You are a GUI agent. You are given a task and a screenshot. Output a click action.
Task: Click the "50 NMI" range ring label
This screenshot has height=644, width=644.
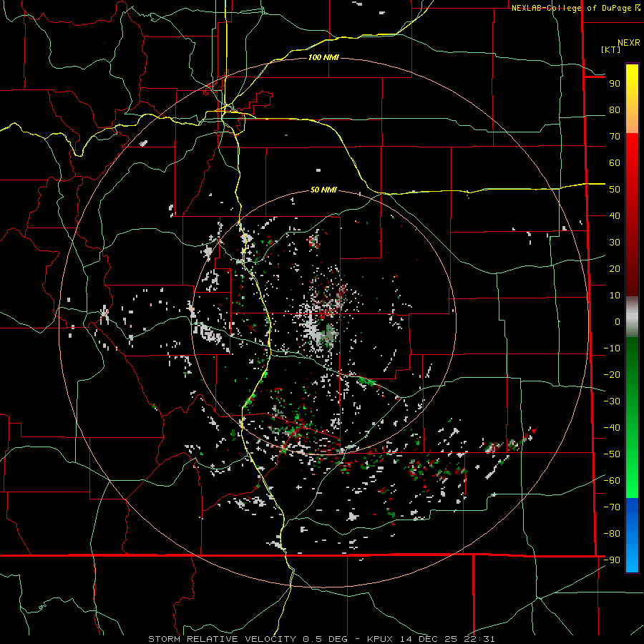pos(323,190)
